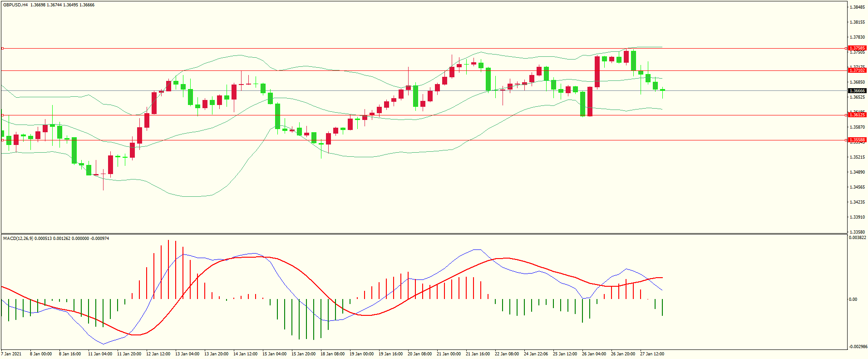Viewport: 868px width, 359px height.
Task: Click the 1.37585 red price label
Action: (x=857, y=48)
